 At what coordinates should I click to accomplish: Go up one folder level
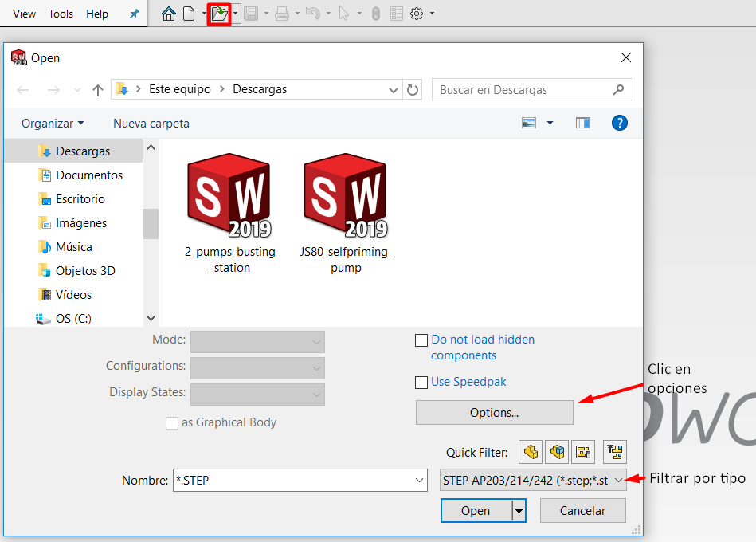pyautogui.click(x=98, y=90)
